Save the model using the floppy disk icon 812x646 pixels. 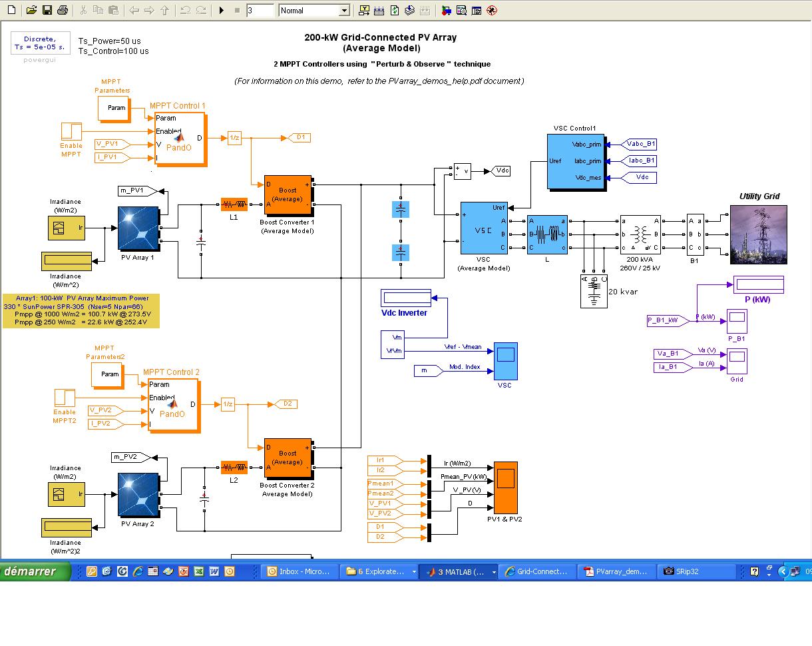(47, 11)
